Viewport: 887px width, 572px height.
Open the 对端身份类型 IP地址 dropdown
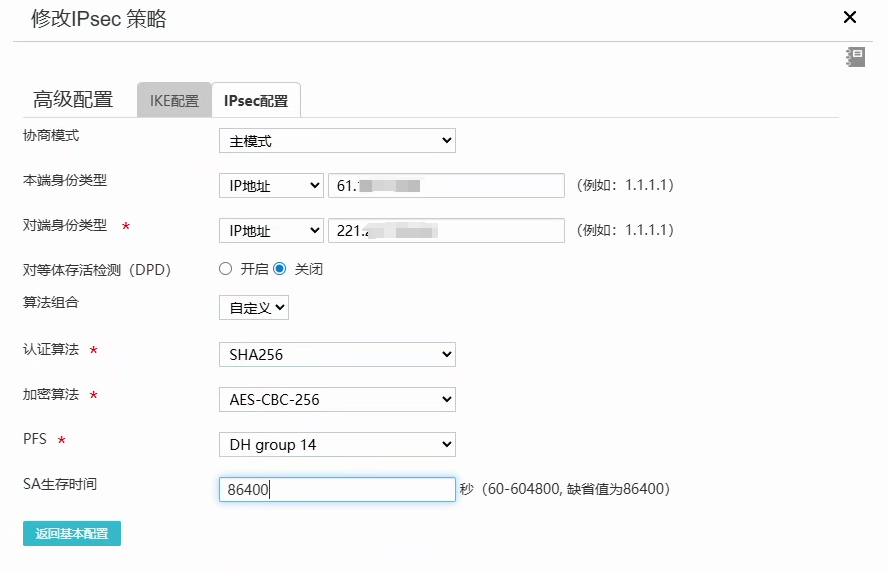coord(271,231)
